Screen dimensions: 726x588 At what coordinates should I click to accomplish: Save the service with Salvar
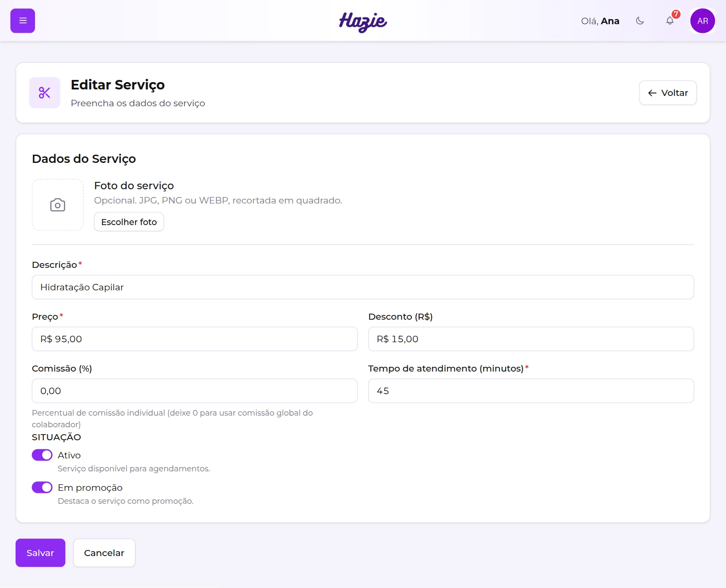[40, 553]
